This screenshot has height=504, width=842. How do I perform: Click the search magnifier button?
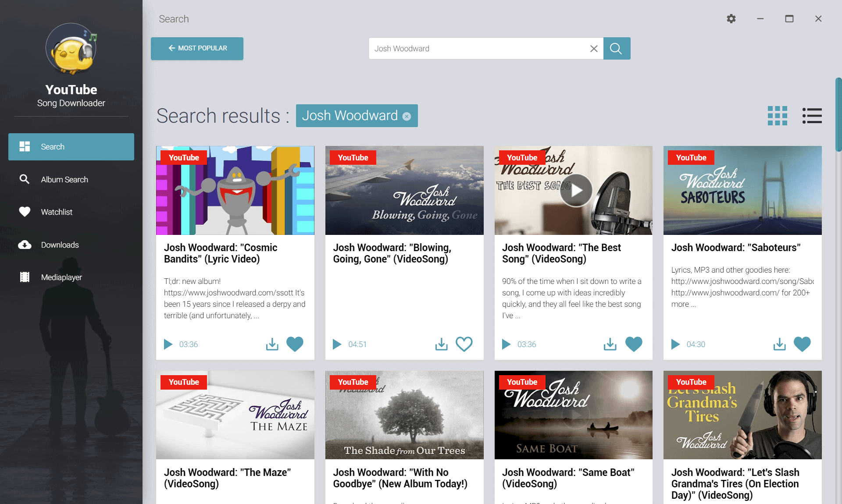[x=616, y=48]
